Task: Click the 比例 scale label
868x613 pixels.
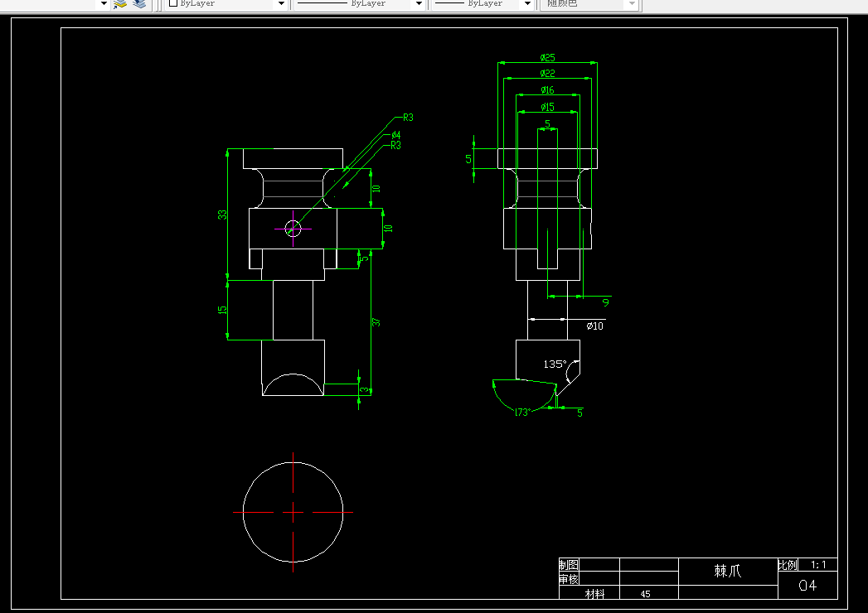Action: [788, 565]
